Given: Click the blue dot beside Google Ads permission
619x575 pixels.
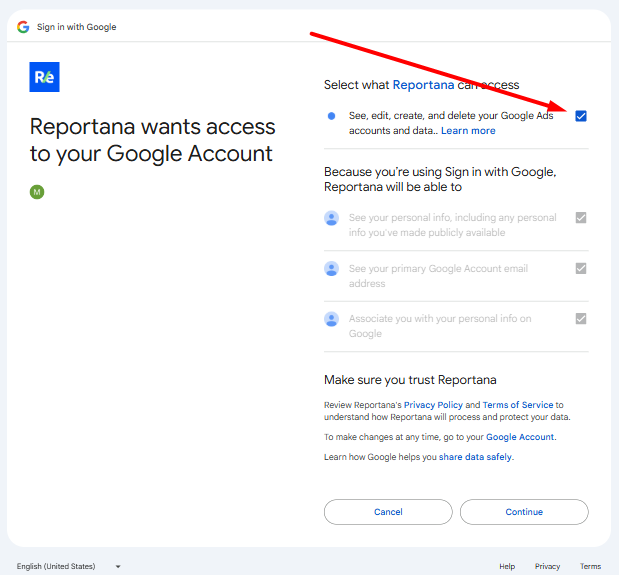Looking at the screenshot, I should pos(332,116).
